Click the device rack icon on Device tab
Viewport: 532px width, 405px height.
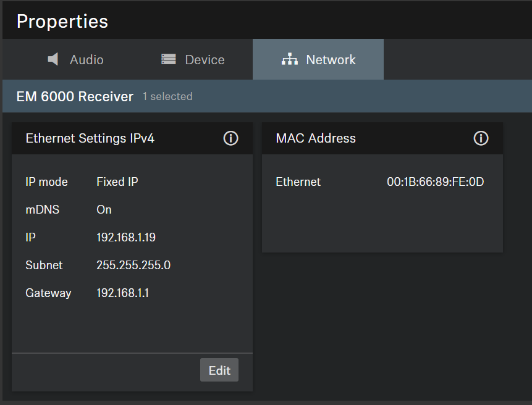tap(168, 59)
